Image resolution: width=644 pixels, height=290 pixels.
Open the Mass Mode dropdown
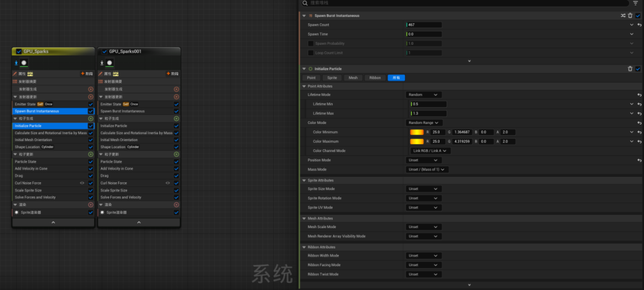(427, 169)
